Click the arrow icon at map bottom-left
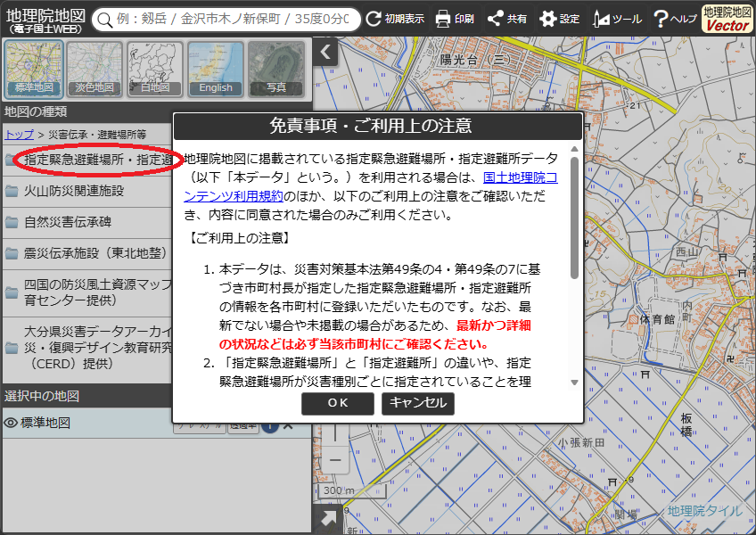The image size is (756, 535). [x=328, y=519]
